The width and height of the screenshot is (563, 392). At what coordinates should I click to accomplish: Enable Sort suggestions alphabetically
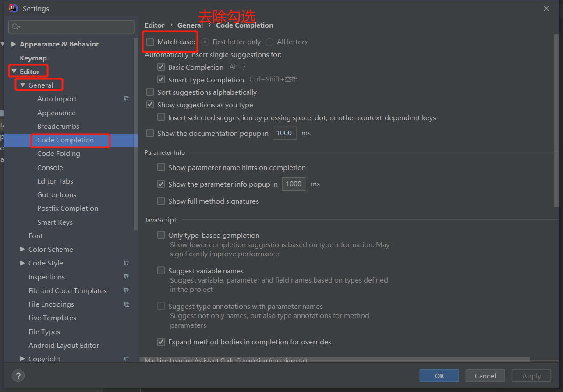150,92
